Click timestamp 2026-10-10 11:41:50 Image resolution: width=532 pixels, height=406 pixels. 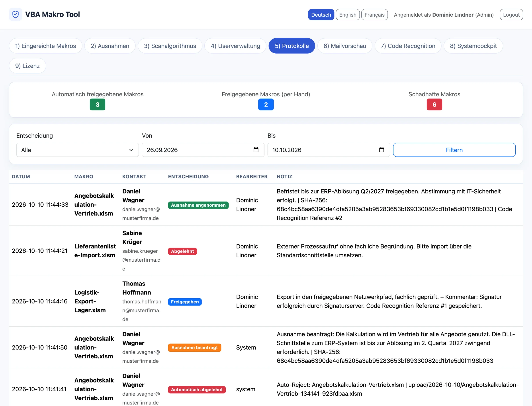tap(40, 348)
